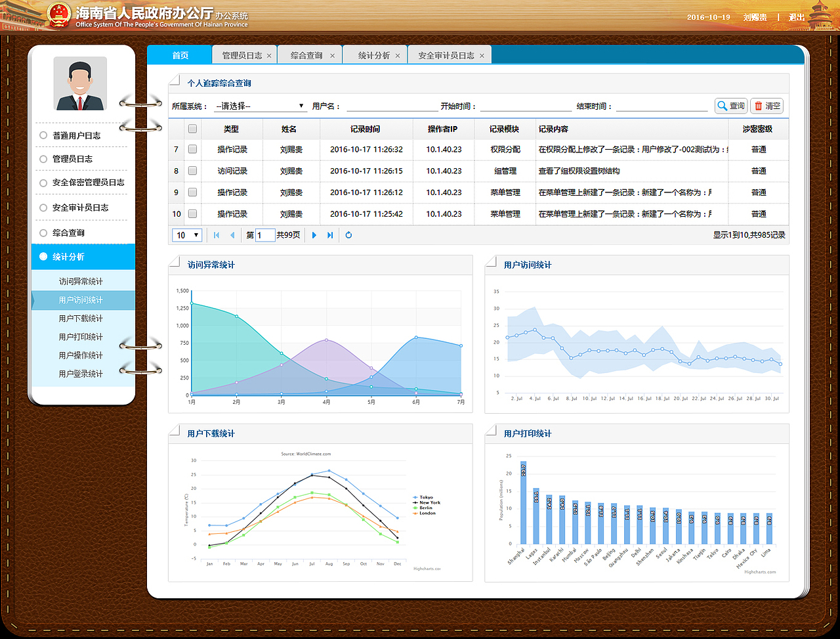Focus the 开始时间 input field

click(526, 106)
